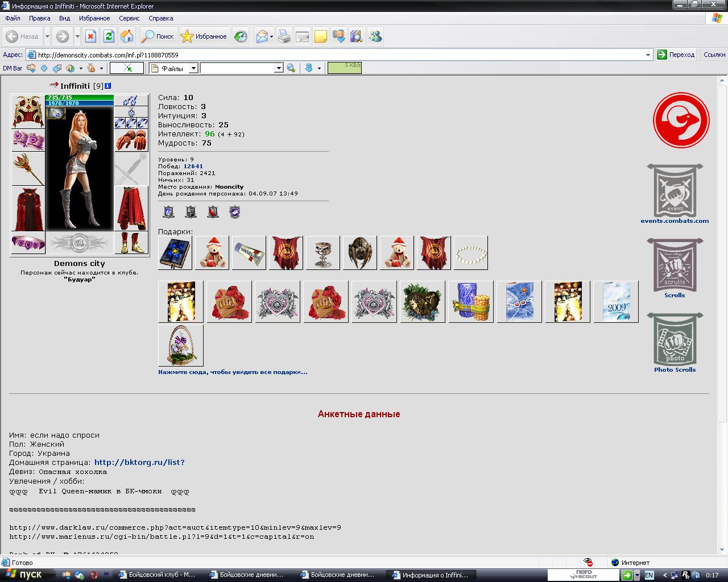This screenshot has height=582, width=728.
Task: Stop page loading with red X icon
Action: coord(90,36)
